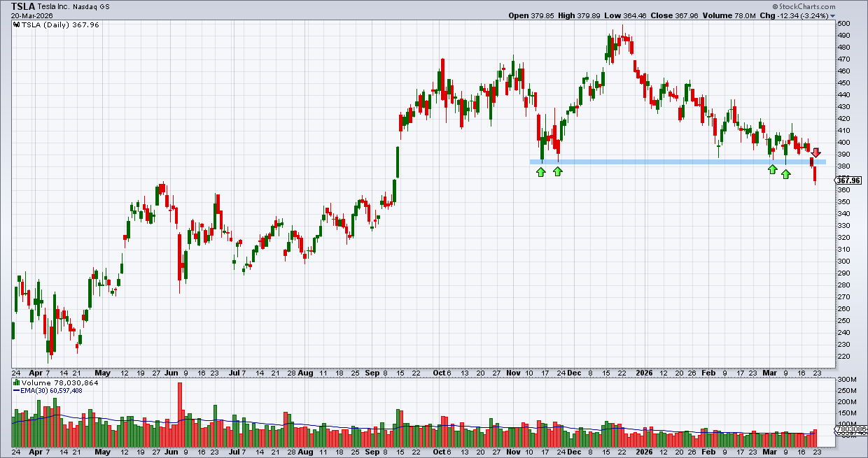Click the 300 label on the price axis
This screenshot has width=868, height=458.
843,262
